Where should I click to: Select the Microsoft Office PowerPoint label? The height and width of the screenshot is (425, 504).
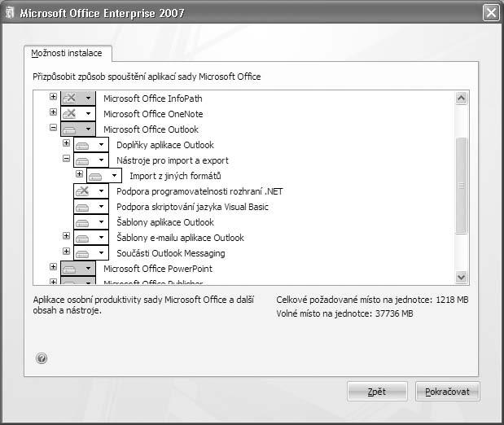(x=158, y=269)
